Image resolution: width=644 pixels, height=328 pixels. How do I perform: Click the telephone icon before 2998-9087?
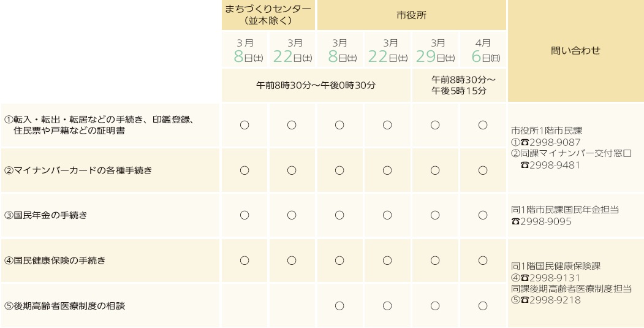coord(525,142)
